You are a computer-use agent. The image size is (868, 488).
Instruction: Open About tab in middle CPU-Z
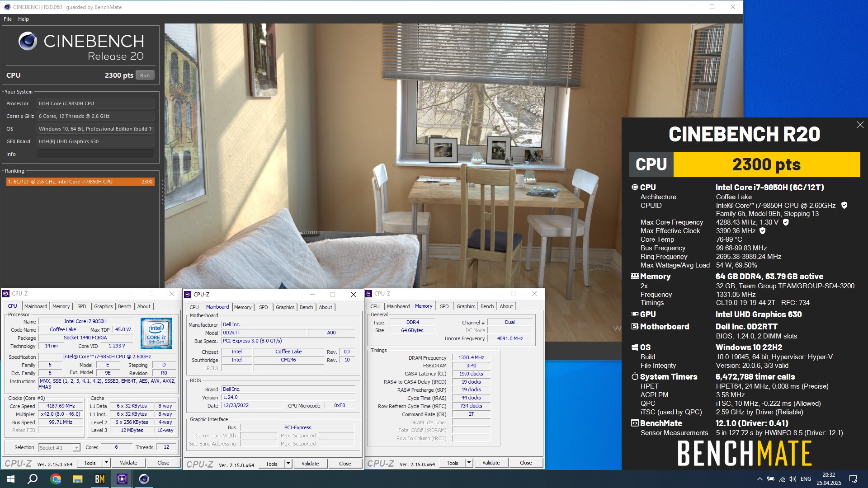(325, 307)
